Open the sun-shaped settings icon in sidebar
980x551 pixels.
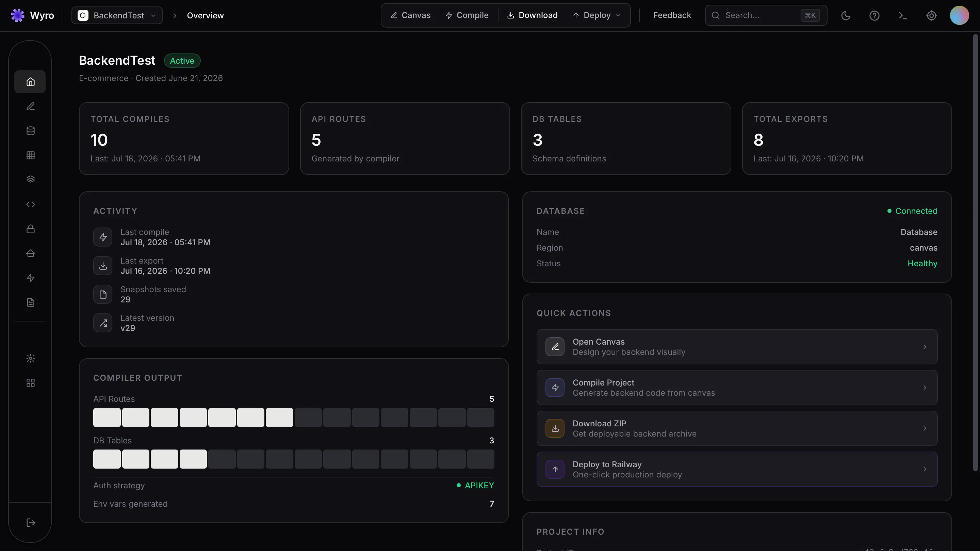tap(30, 358)
